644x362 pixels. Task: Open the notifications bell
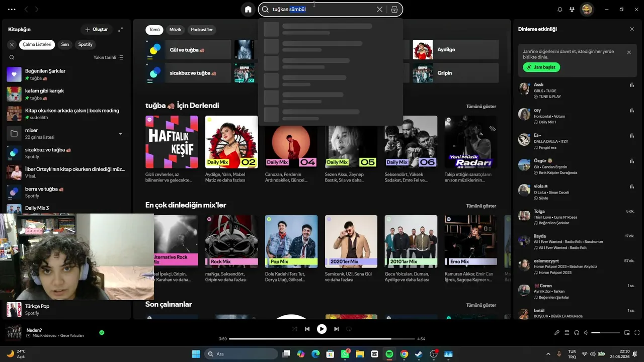(x=559, y=10)
